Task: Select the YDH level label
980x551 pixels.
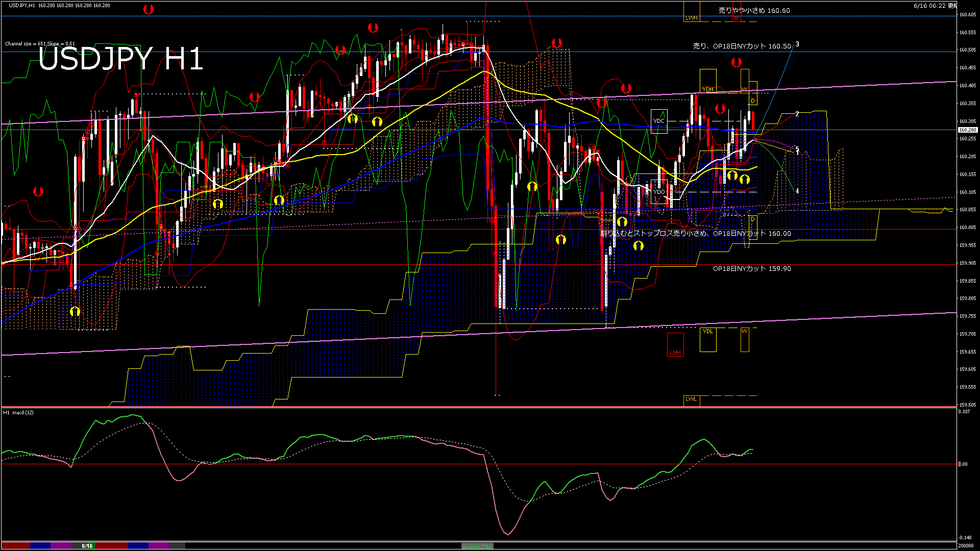Action: [708, 89]
